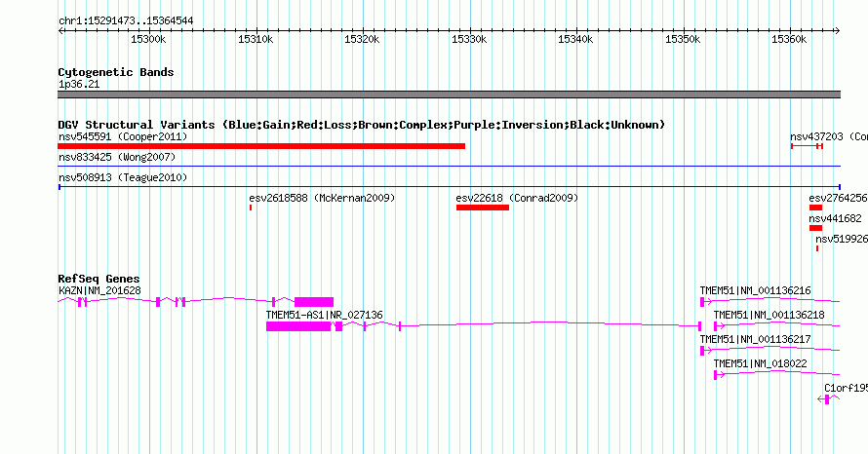Click the TMEM51 NM_001136218 first exon arrow
The width and height of the screenshot is (868, 454).
point(719,326)
